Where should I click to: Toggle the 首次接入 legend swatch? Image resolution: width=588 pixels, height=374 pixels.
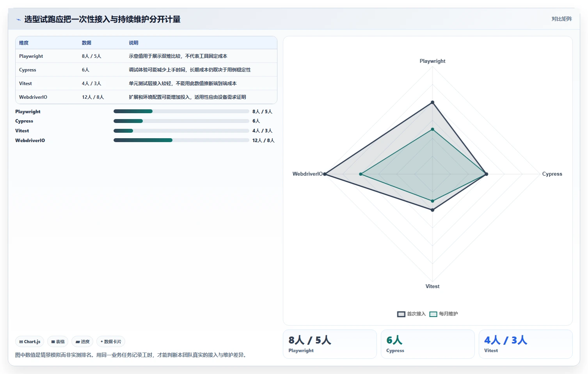[401, 314]
